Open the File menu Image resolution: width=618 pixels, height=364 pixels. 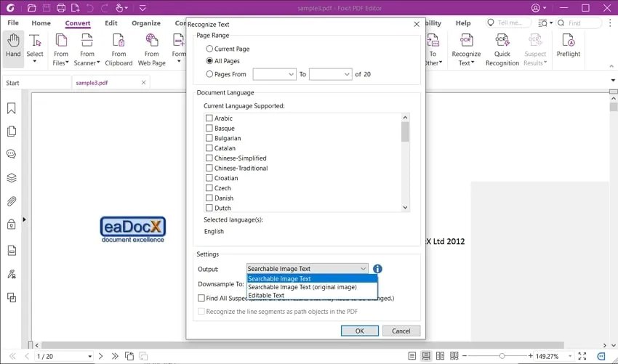point(13,23)
